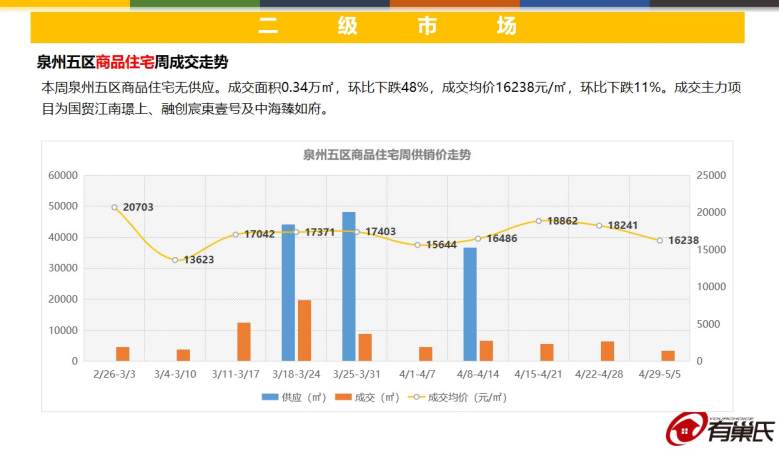
Task: Select the data label 15644
Action: click(x=441, y=244)
